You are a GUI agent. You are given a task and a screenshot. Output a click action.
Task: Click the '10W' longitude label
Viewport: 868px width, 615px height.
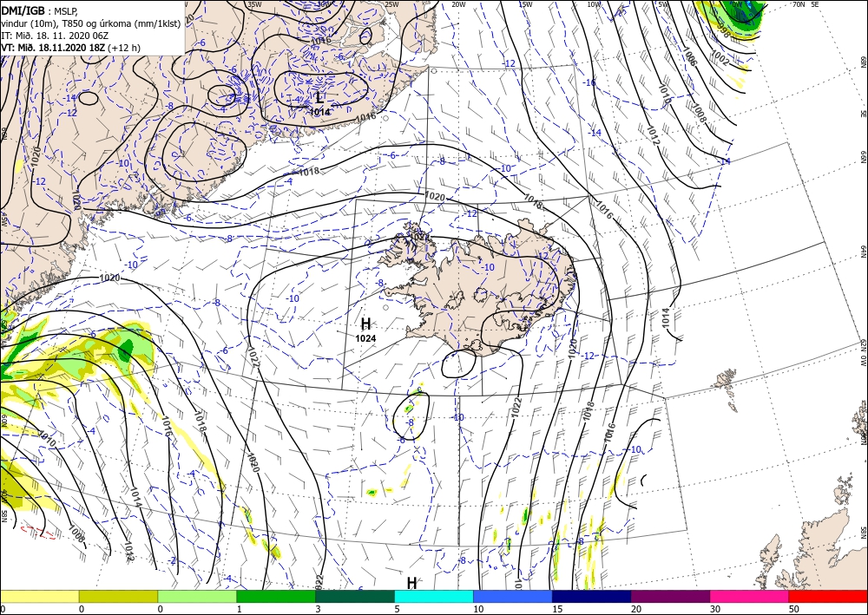[594, 4]
